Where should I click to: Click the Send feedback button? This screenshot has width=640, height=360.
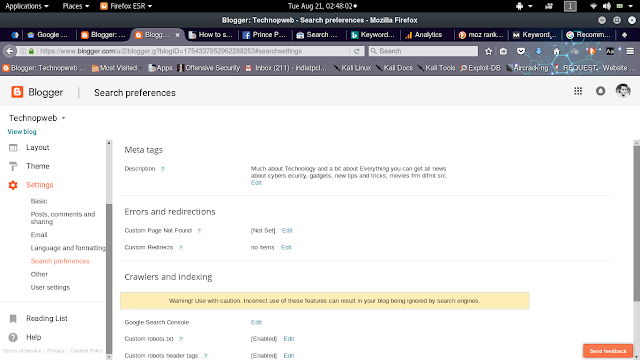coord(608,351)
